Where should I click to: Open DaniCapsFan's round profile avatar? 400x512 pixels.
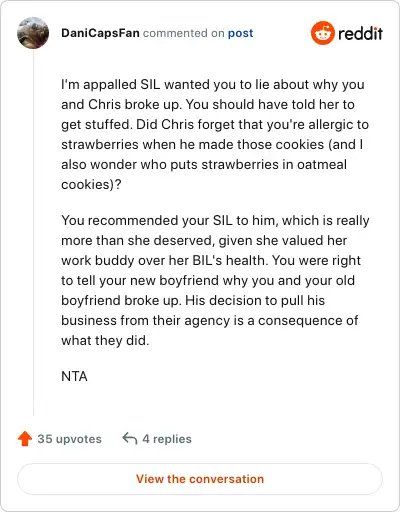33,33
